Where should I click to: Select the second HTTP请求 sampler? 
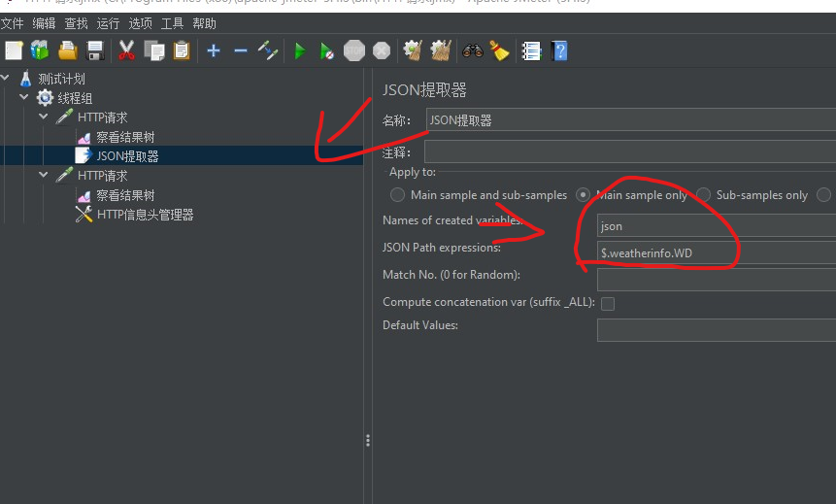102,176
